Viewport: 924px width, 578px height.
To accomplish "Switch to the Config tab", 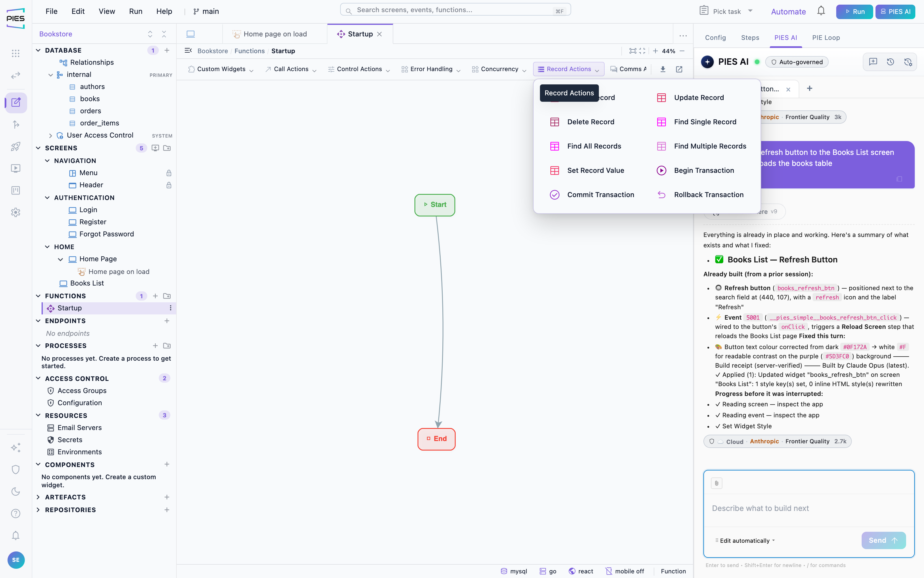I will pyautogui.click(x=715, y=38).
